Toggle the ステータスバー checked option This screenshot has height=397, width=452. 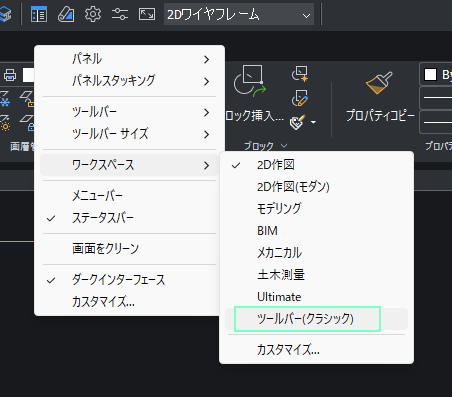(129, 218)
